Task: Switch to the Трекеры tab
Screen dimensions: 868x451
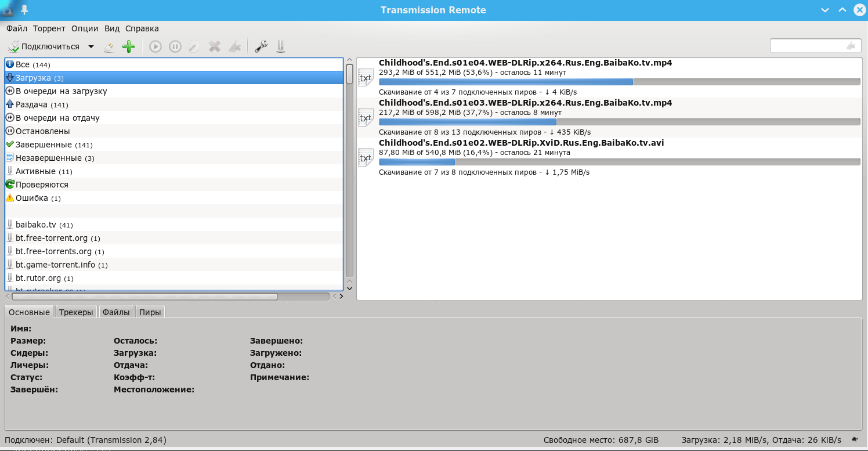Action: pyautogui.click(x=76, y=312)
